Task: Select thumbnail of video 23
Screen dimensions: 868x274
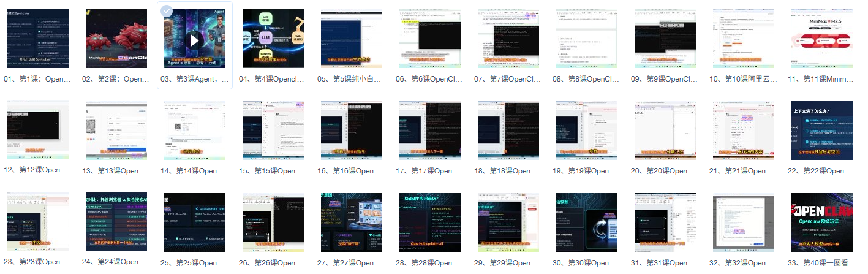Action: [38, 222]
